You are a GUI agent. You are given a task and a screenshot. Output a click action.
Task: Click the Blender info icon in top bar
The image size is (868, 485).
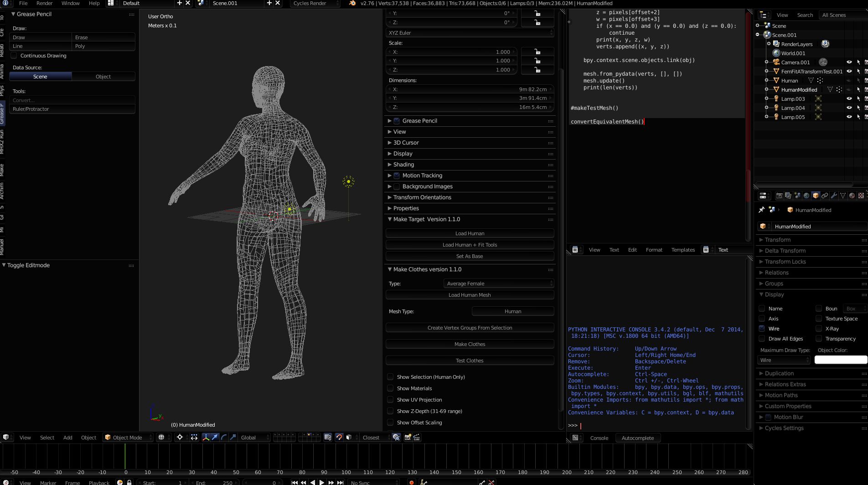click(x=6, y=3)
